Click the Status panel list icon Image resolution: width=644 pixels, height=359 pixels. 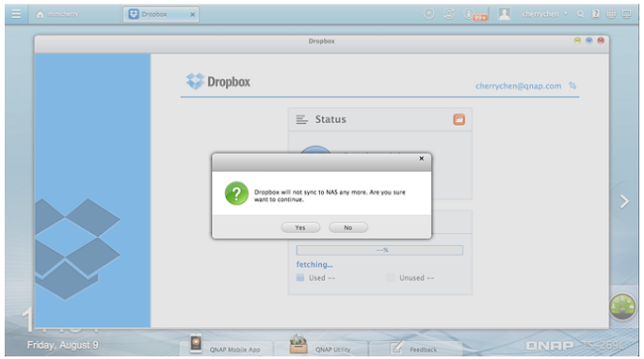click(302, 120)
